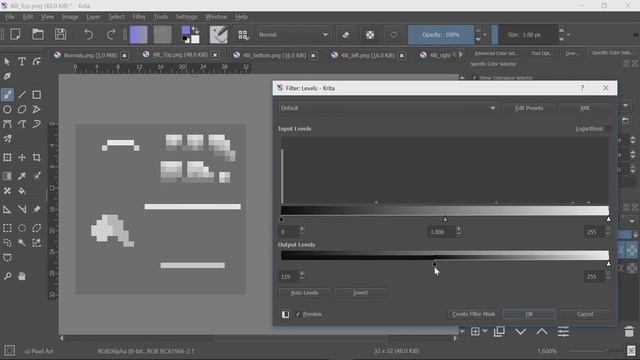
Task: Undo the last action
Action: [x=88, y=35]
